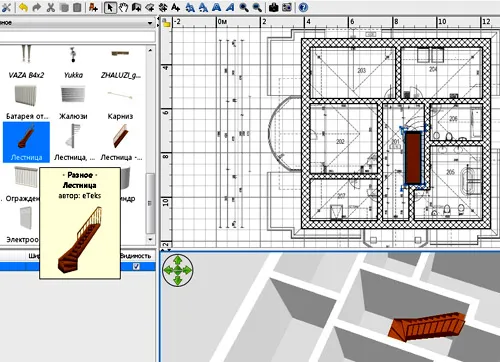Screen dimensions: 500x362
Task: Select the Pan hand tool
Action: pos(123,7)
